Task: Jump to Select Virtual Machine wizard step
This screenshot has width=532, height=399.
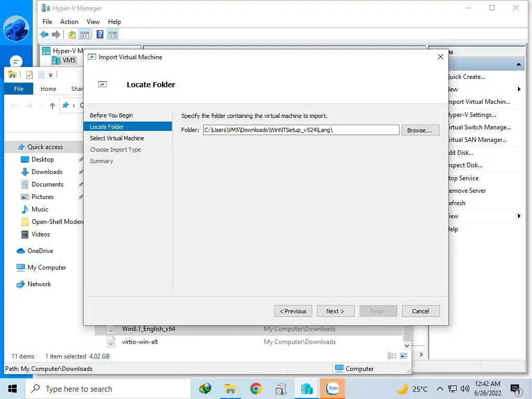Action: (117, 138)
